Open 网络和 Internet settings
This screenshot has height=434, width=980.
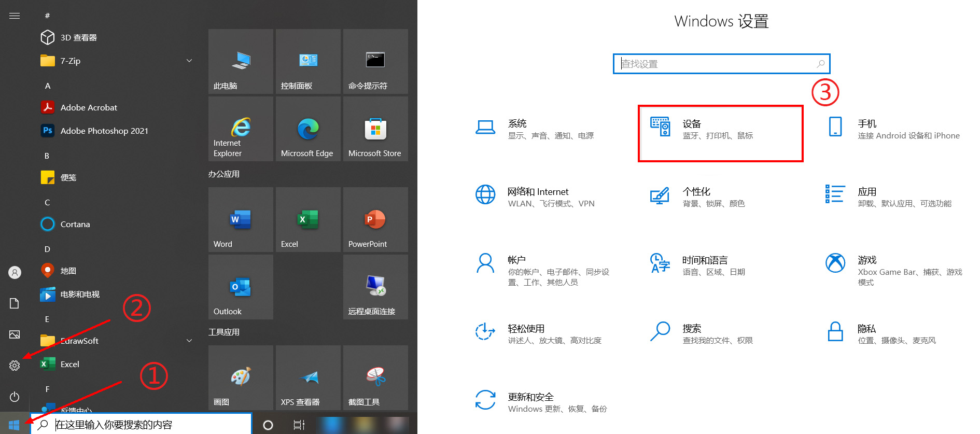click(537, 197)
